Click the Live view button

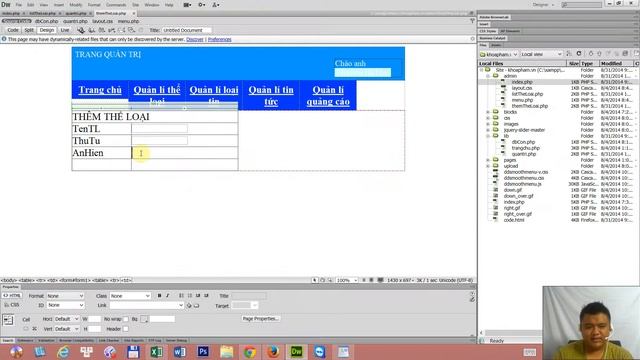(65, 30)
